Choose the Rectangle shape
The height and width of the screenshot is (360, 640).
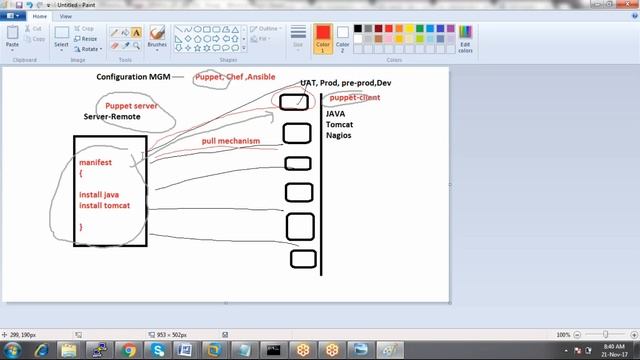[207, 29]
